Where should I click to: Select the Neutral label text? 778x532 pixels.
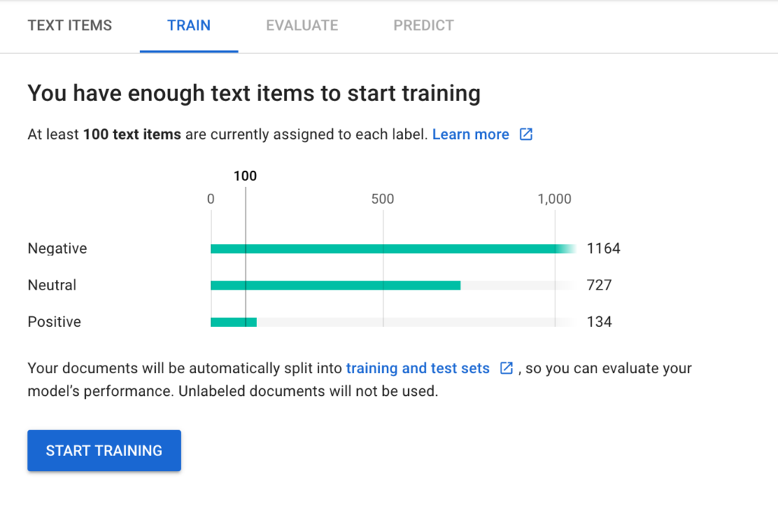(52, 285)
